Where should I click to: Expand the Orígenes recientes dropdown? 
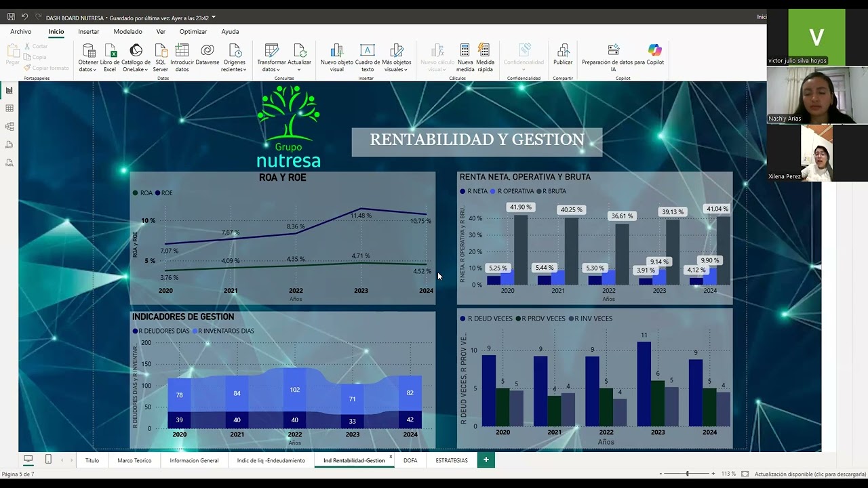pos(235,58)
